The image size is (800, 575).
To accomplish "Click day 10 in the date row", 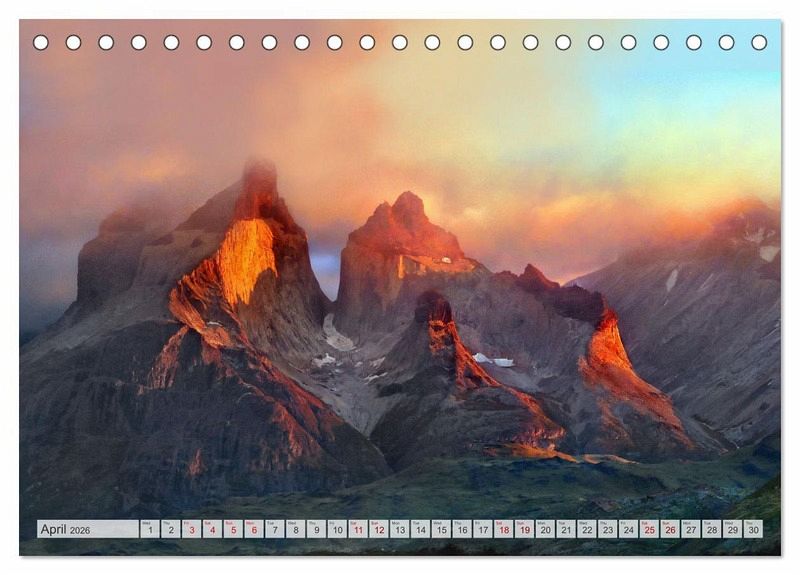I will pos(337,529).
